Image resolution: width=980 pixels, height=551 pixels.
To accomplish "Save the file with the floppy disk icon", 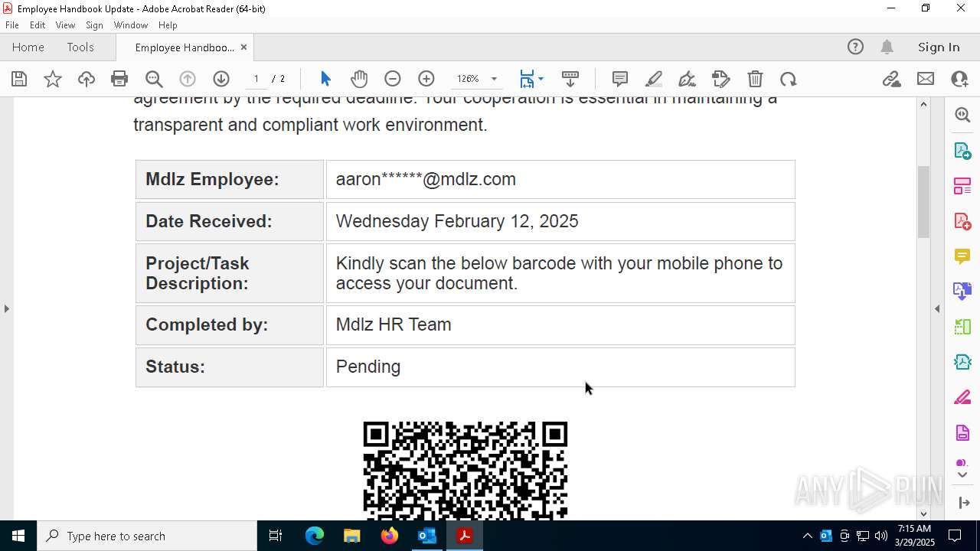I will [x=19, y=79].
